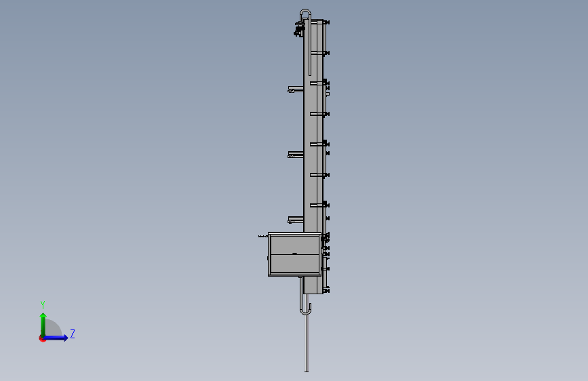This screenshot has width=588, height=381.
Task: Click the green Y axis arrow of the triad
Action: point(43,324)
